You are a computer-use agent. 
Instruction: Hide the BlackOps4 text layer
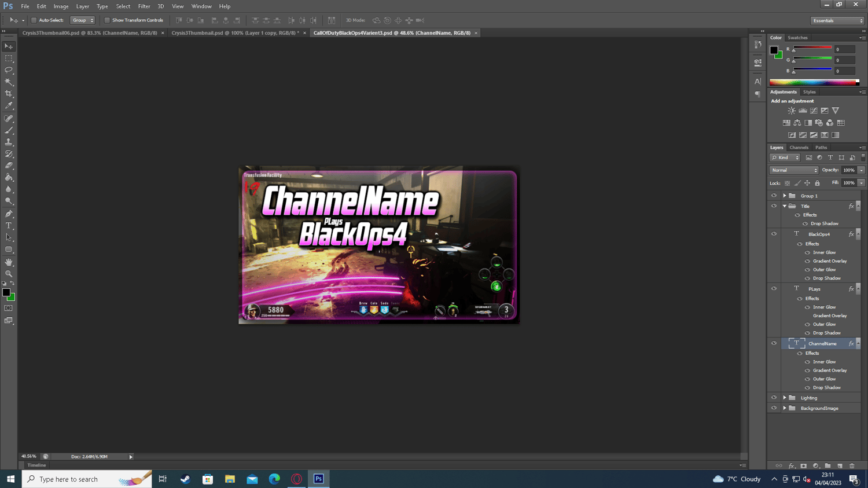pyautogui.click(x=774, y=234)
